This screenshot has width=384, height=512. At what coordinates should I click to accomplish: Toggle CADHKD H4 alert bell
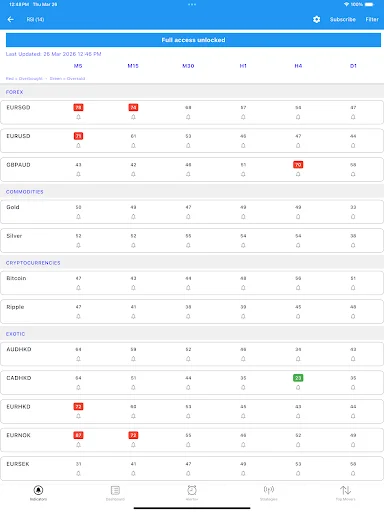[298, 387]
